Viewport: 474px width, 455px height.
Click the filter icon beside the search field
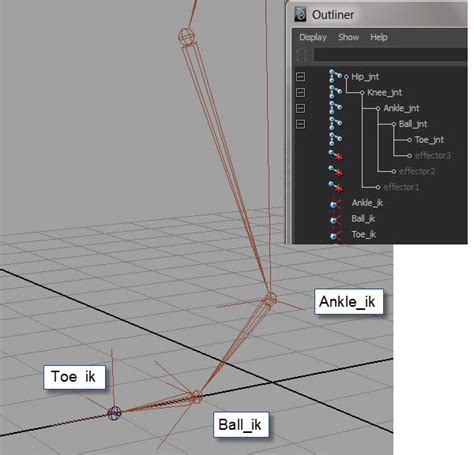302,55
